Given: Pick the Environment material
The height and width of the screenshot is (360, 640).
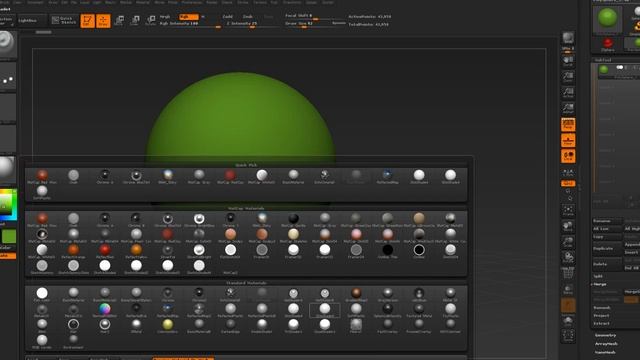Looking at the screenshot, I should pyautogui.click(x=73, y=342).
